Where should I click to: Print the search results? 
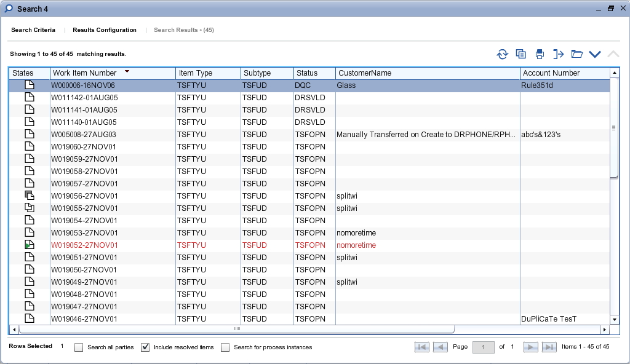tap(540, 54)
